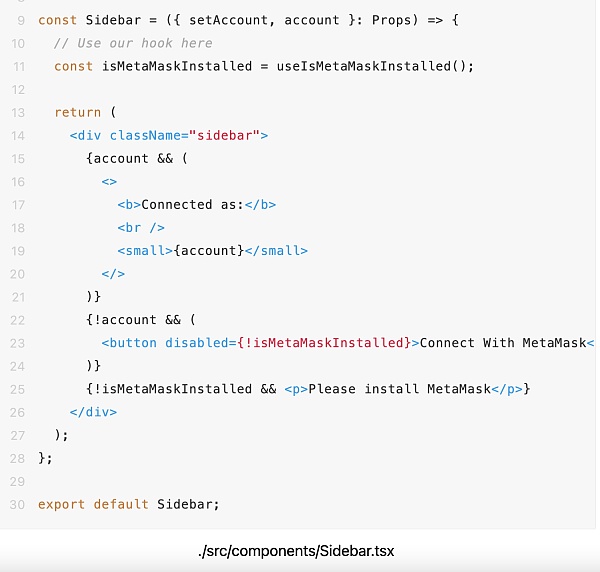Click the "Connected as:" text
Viewport: 600px width, 572px height.
coord(192,204)
